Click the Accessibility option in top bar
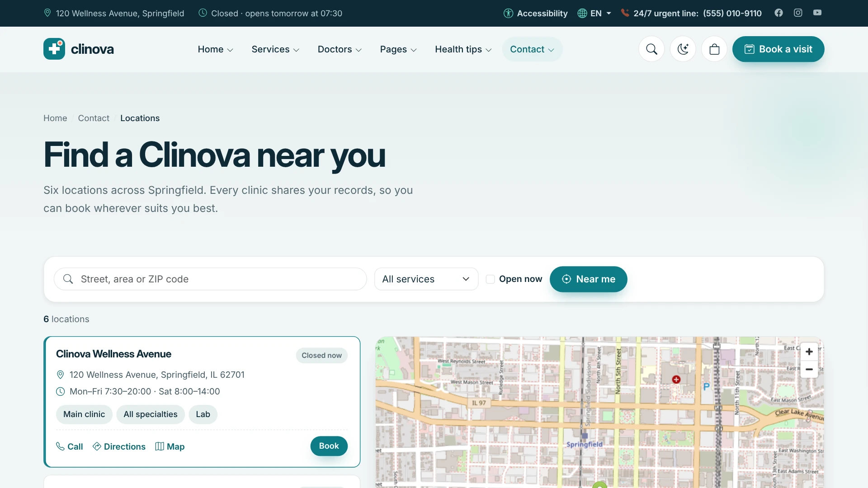The height and width of the screenshot is (488, 868). point(536,13)
